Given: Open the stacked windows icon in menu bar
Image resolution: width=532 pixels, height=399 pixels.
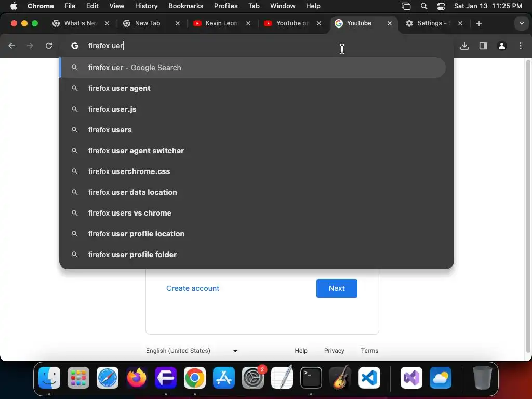Looking at the screenshot, I should [406, 6].
